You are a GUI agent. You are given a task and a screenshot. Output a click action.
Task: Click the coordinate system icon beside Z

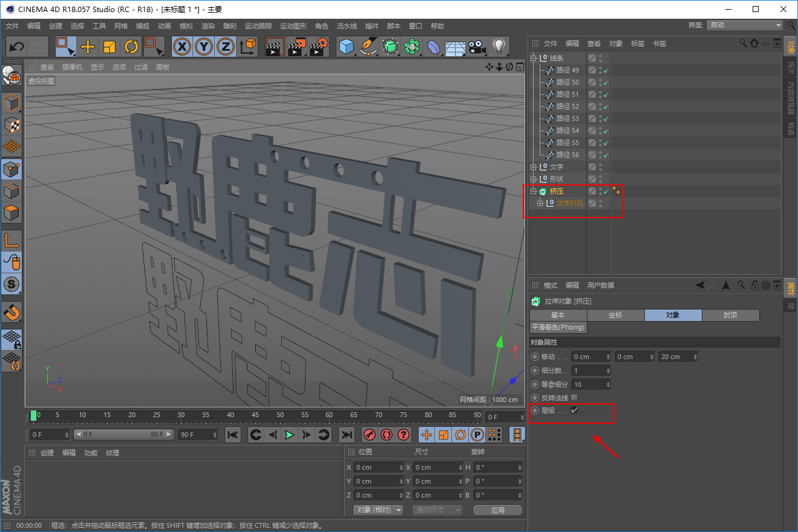(248, 47)
